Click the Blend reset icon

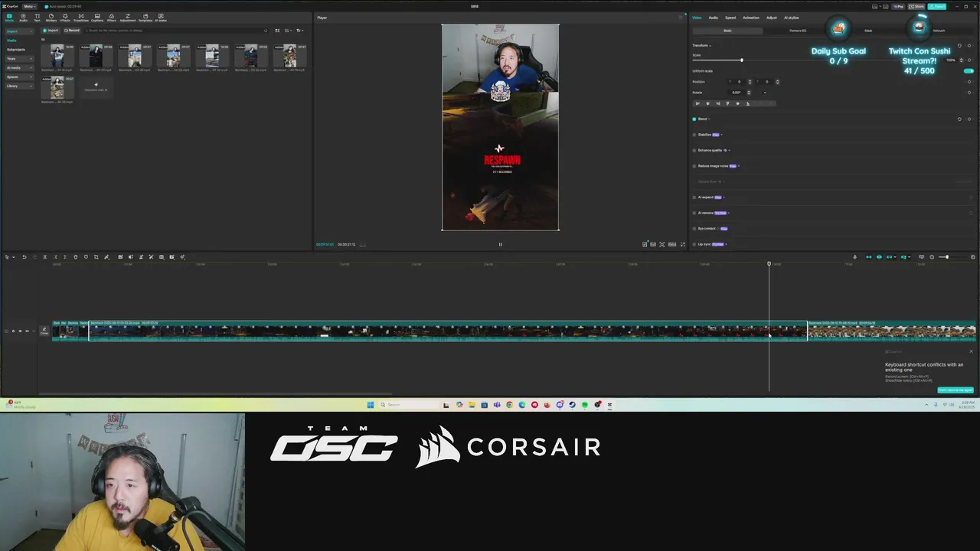pos(959,119)
